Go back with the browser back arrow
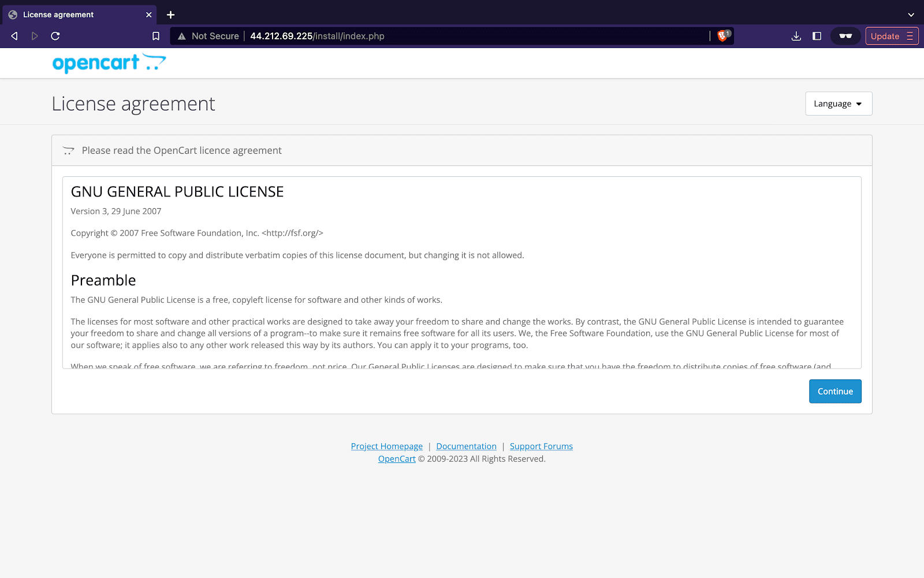 (x=14, y=36)
